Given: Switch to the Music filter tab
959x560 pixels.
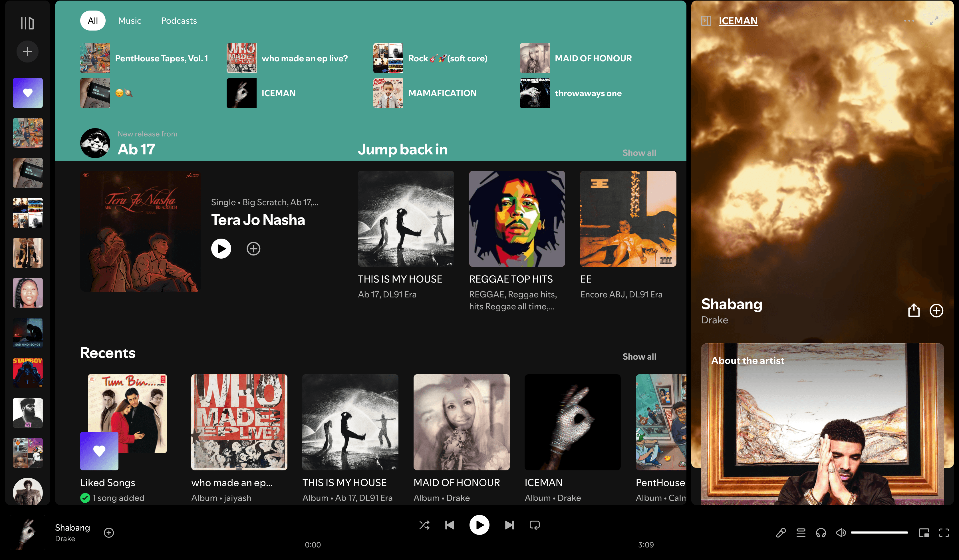Looking at the screenshot, I should click(x=129, y=21).
